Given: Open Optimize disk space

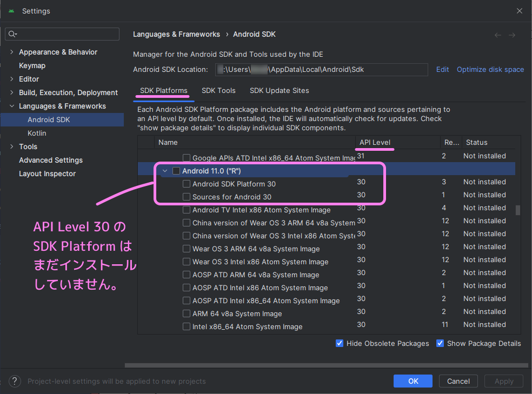Looking at the screenshot, I should [490, 69].
